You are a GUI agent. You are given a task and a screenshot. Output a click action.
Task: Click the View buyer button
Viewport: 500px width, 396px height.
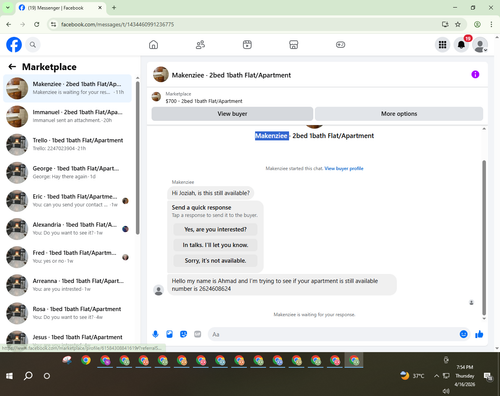232,114
